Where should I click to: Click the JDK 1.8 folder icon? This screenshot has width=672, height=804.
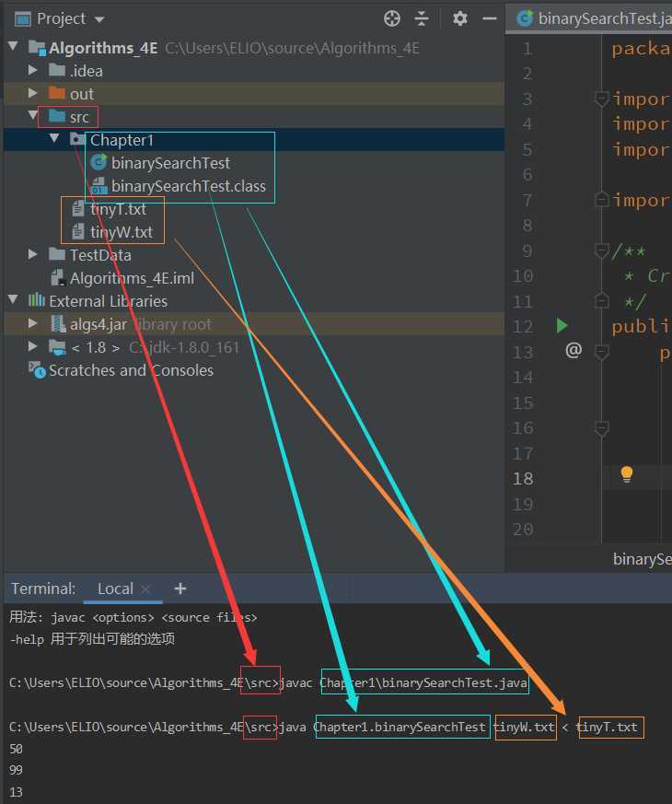[57, 347]
